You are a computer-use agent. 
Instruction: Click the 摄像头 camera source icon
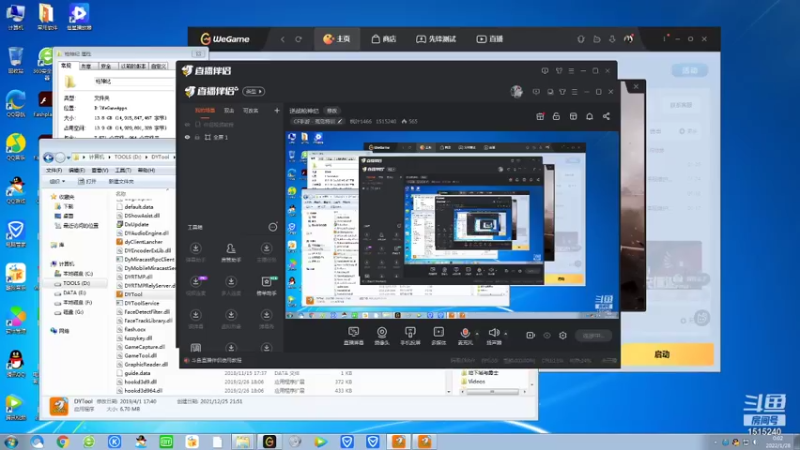coord(382,332)
